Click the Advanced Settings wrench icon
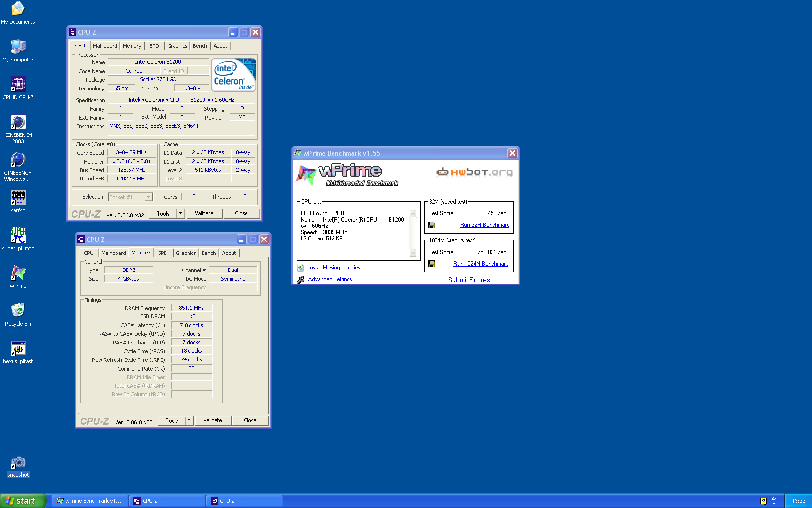This screenshot has width=812, height=508. coord(301,279)
